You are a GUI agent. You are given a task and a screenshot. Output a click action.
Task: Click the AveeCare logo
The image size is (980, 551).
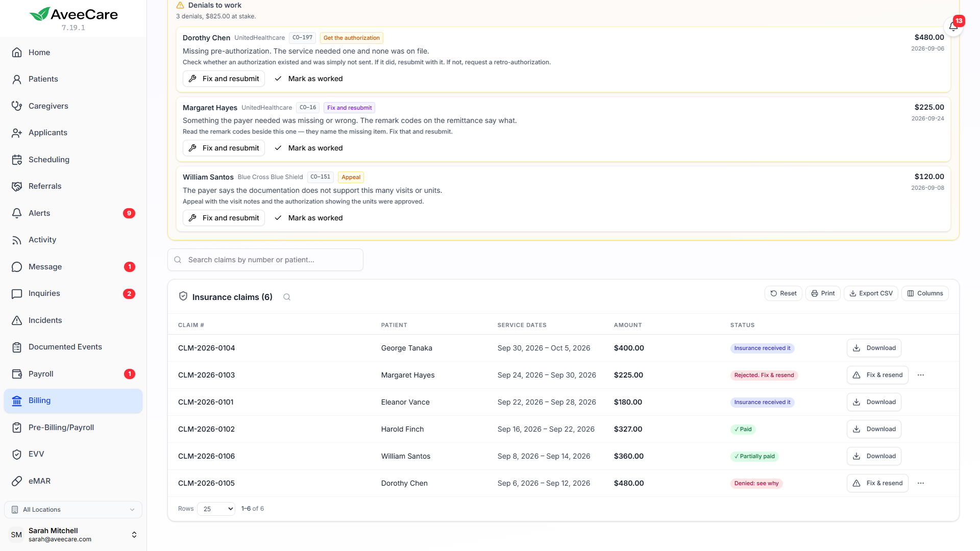coord(73,14)
